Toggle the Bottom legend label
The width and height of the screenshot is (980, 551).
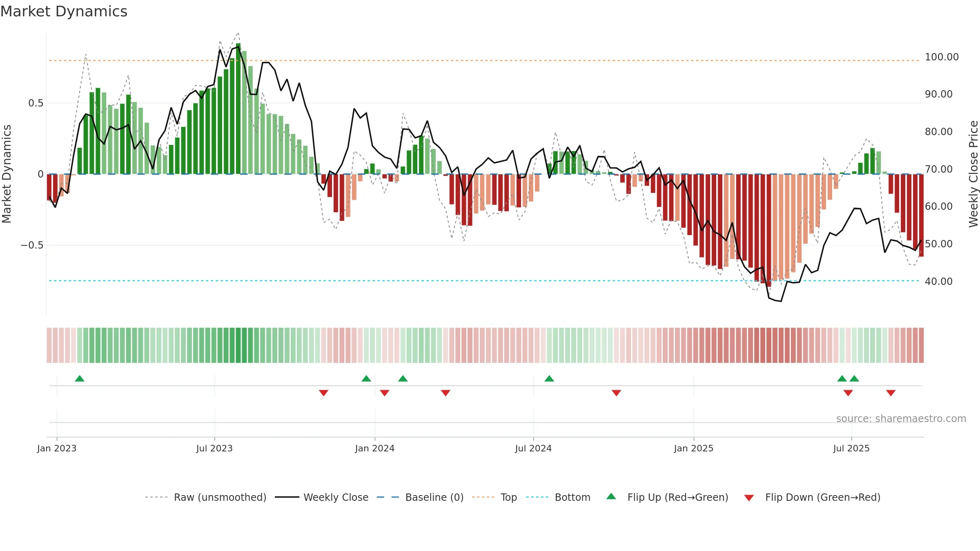click(572, 497)
